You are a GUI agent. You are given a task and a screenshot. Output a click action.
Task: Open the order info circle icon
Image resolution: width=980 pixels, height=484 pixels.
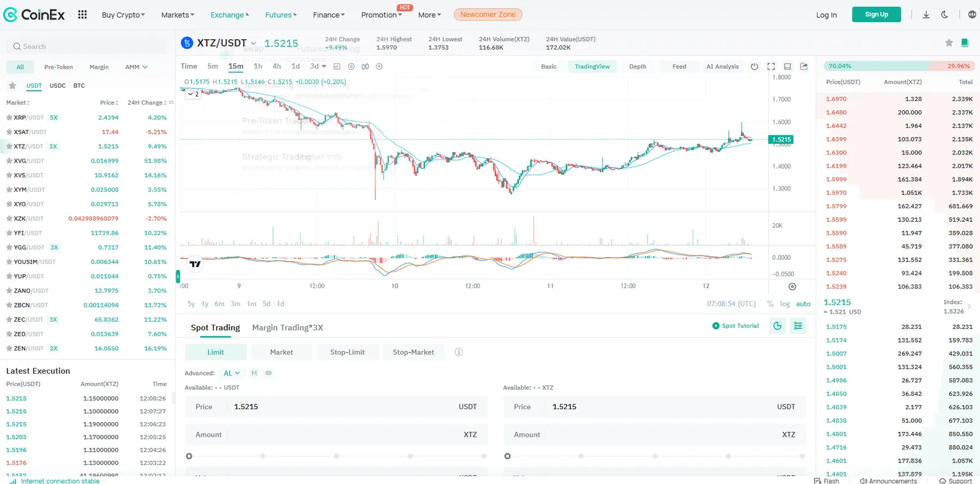click(459, 352)
